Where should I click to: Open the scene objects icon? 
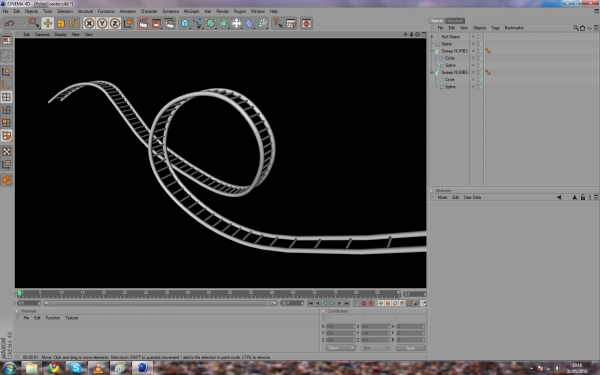click(236, 23)
